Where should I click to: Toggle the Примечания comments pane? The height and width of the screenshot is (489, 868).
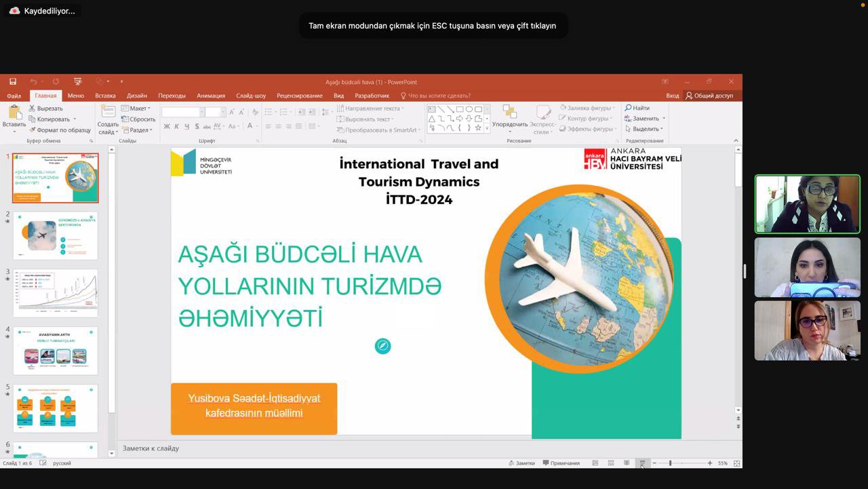(x=560, y=463)
